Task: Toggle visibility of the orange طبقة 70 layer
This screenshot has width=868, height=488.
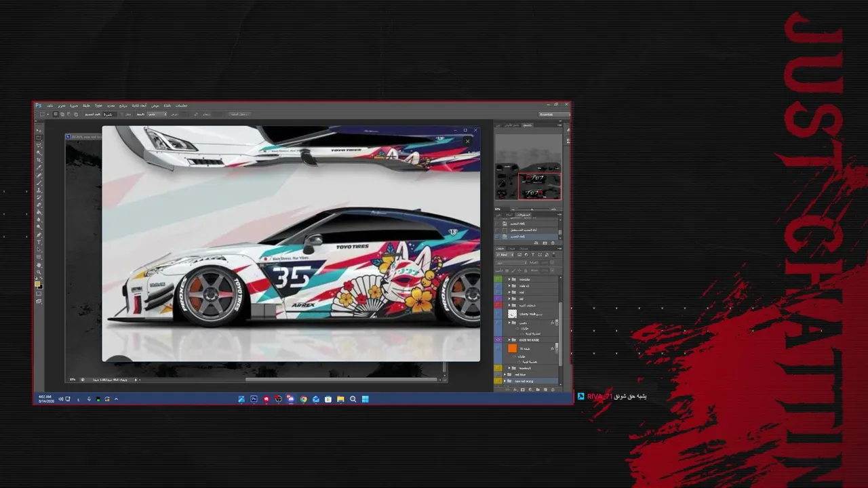Action: click(x=498, y=348)
